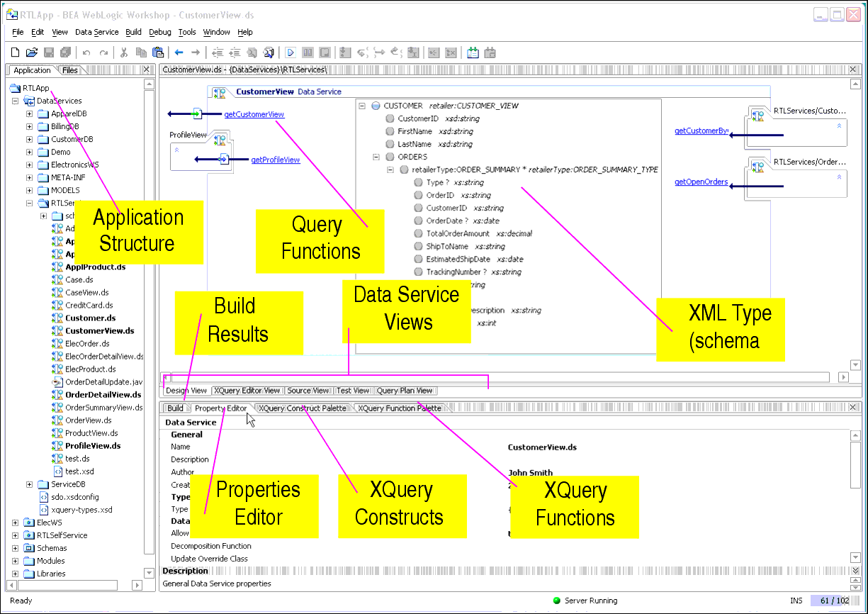868x614 pixels.
Task: Click the Start debug play icon
Action: (x=291, y=52)
